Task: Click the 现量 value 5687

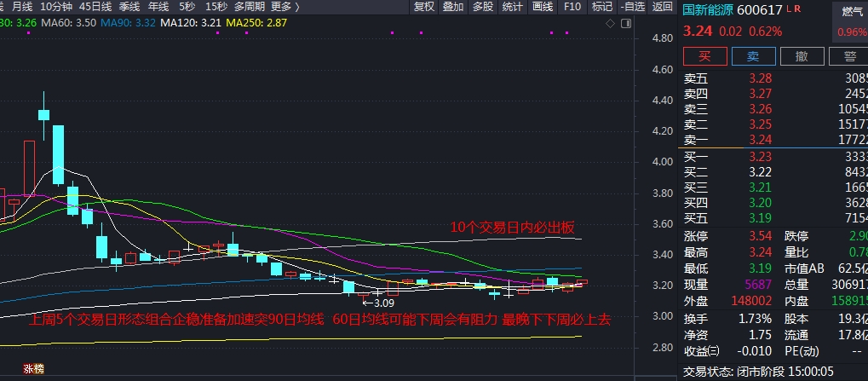Action: (x=759, y=285)
